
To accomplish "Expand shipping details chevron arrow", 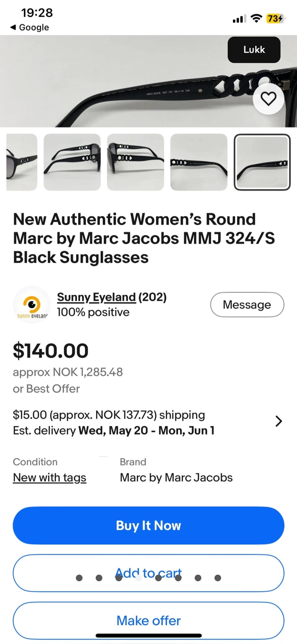I will [x=278, y=421].
